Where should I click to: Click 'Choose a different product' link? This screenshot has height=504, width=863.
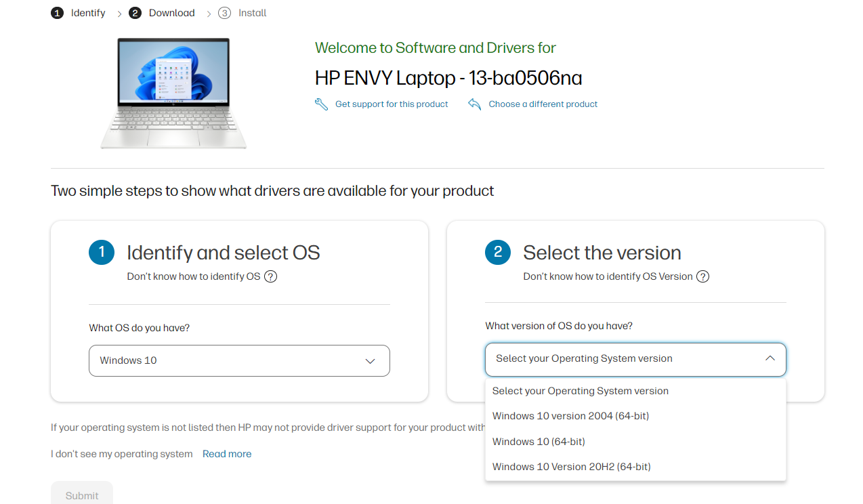(543, 104)
